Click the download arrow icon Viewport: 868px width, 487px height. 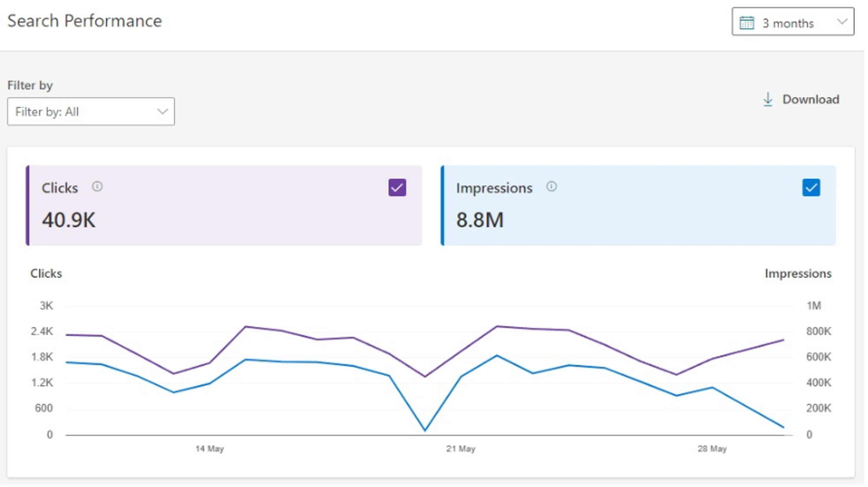[x=768, y=99]
